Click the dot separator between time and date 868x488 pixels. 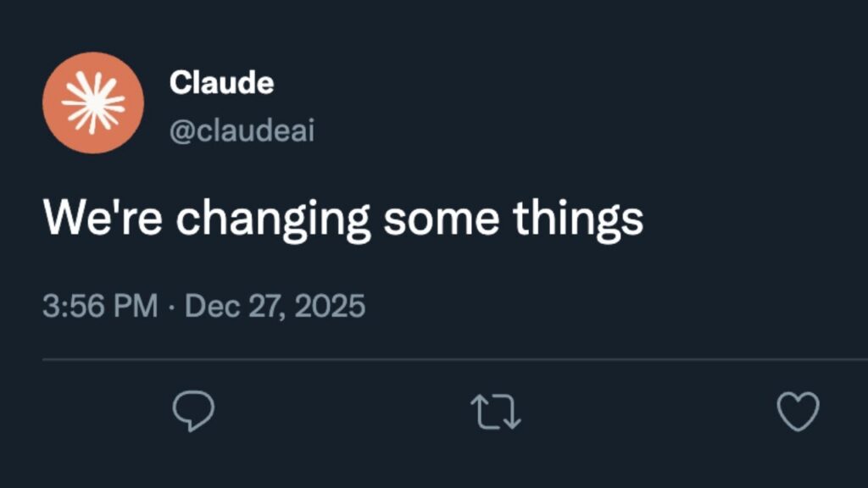(x=171, y=306)
